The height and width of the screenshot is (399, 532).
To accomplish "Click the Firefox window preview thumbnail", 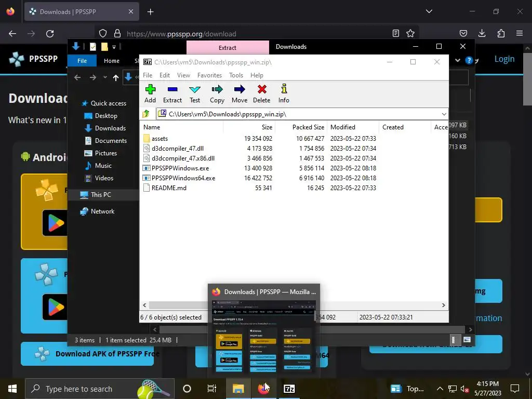I will (263, 337).
